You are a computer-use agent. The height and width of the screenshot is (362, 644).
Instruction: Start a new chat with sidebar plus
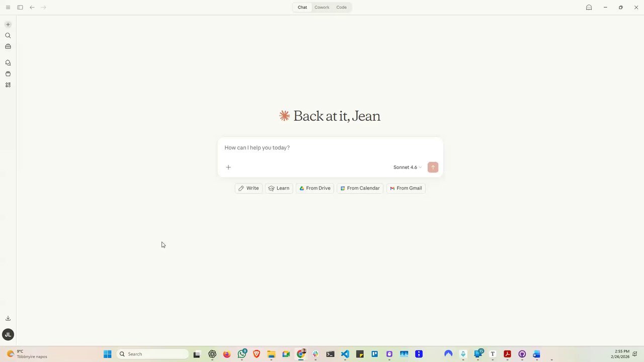point(8,24)
